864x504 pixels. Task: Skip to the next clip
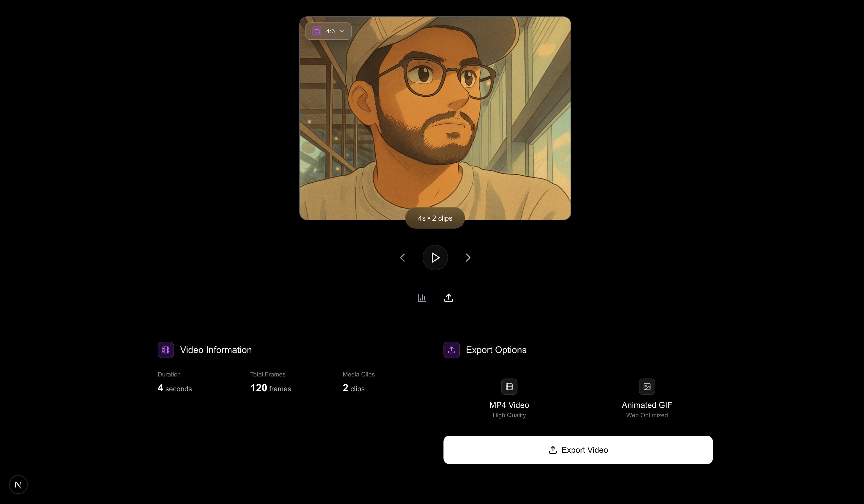[468, 258]
